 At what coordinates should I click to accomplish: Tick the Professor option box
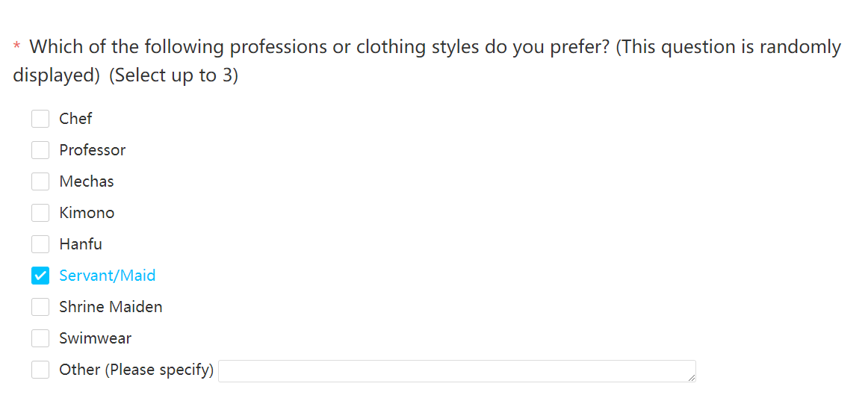click(x=40, y=150)
